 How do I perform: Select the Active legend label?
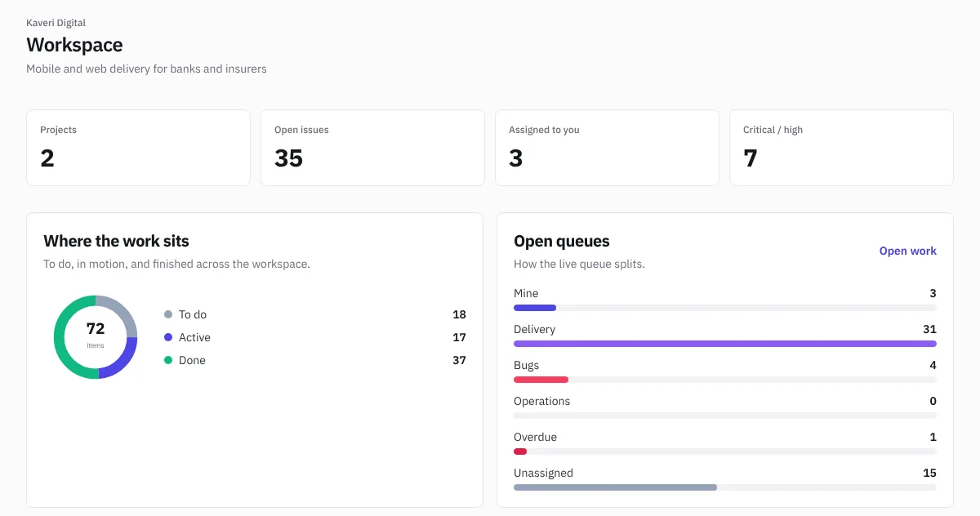point(194,337)
